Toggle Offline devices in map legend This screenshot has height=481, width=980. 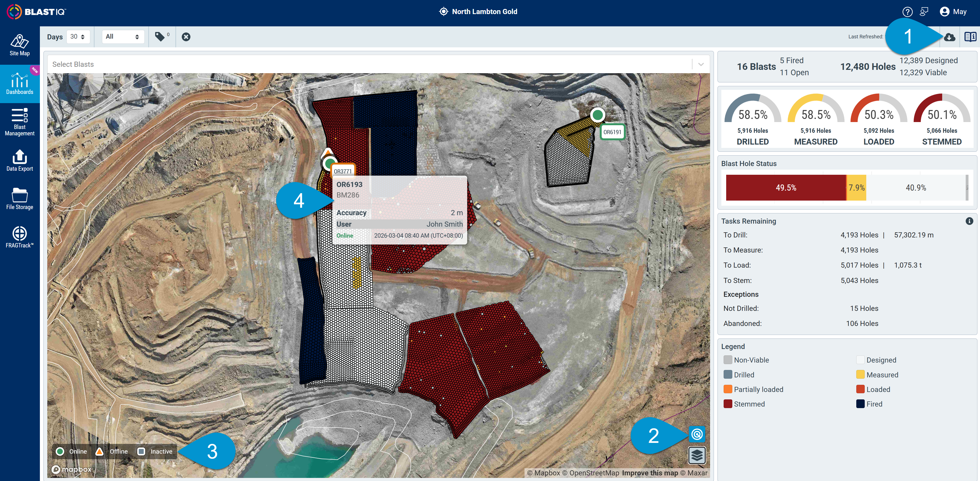click(111, 451)
